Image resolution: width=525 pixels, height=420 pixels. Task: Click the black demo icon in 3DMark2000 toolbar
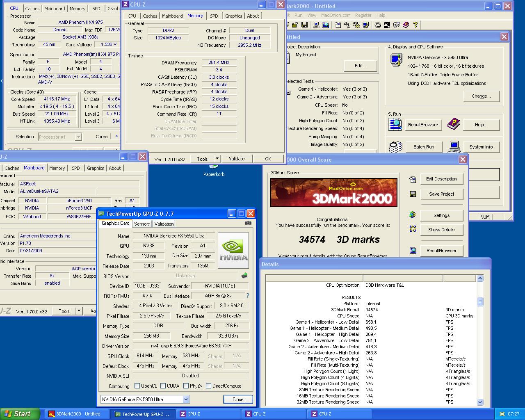click(x=387, y=25)
